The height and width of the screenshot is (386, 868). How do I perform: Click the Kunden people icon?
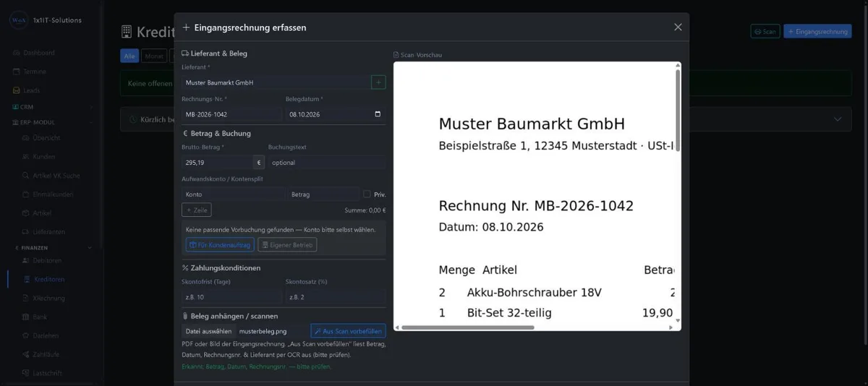25,157
